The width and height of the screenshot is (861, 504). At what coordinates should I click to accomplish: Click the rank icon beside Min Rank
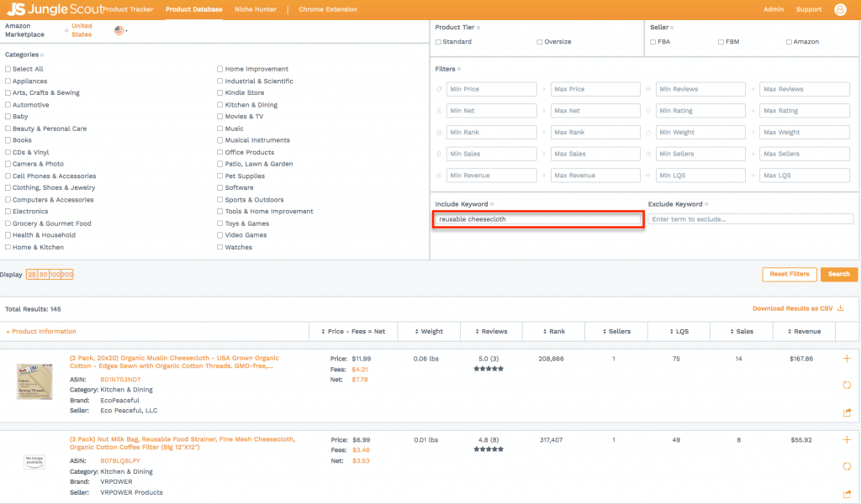439,132
